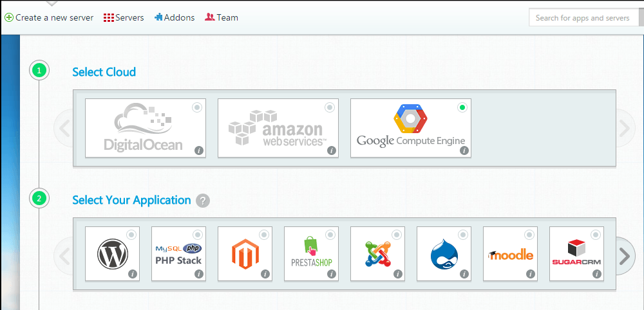Click the Joomla info icon

pyautogui.click(x=397, y=274)
